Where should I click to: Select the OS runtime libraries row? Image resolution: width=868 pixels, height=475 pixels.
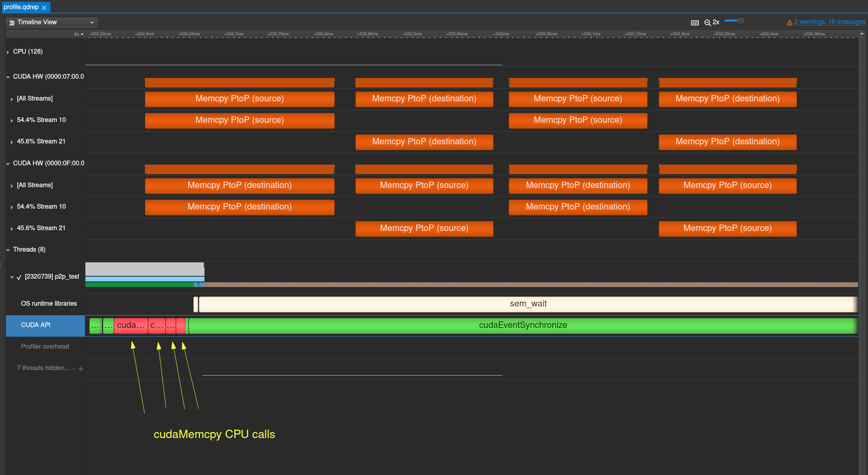[49, 304]
